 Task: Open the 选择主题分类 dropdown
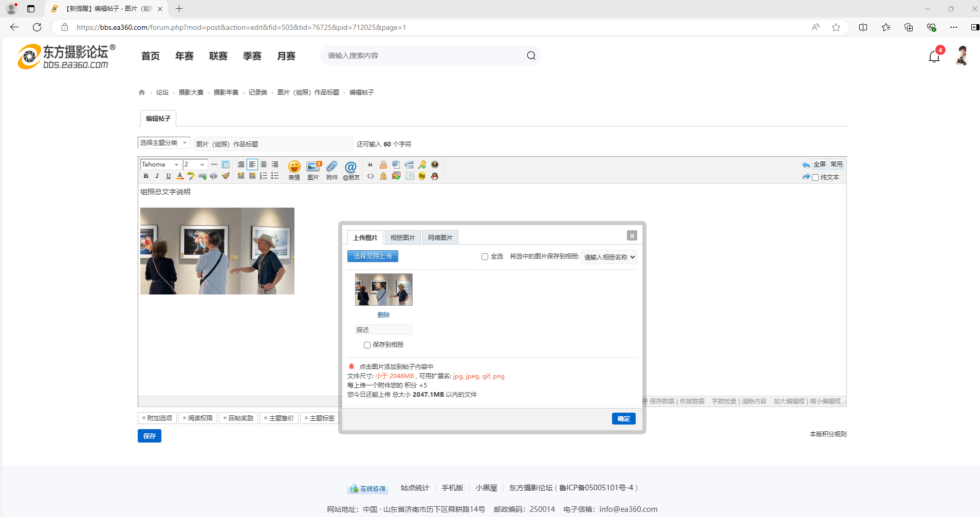coord(164,143)
